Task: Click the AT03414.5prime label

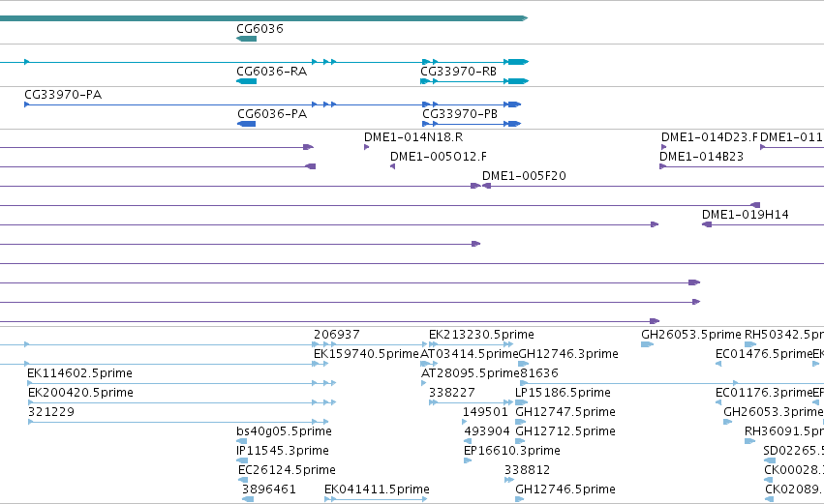Action: tap(470, 354)
